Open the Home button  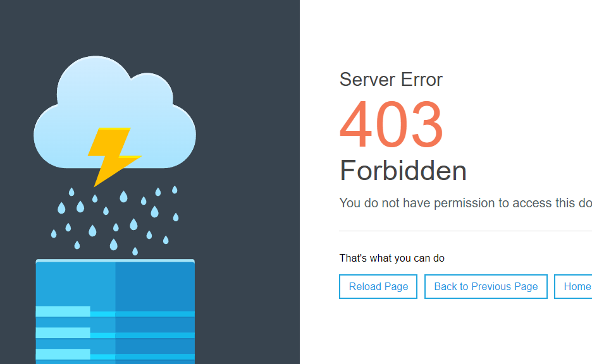tap(573, 287)
